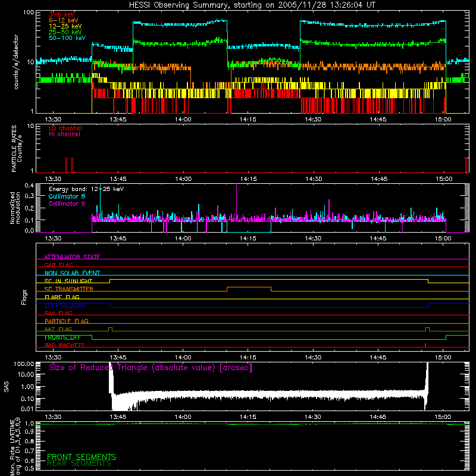Click the "14:30" tick label under the particle rates panel
The height and width of the screenshot is (476, 476).
314,179
